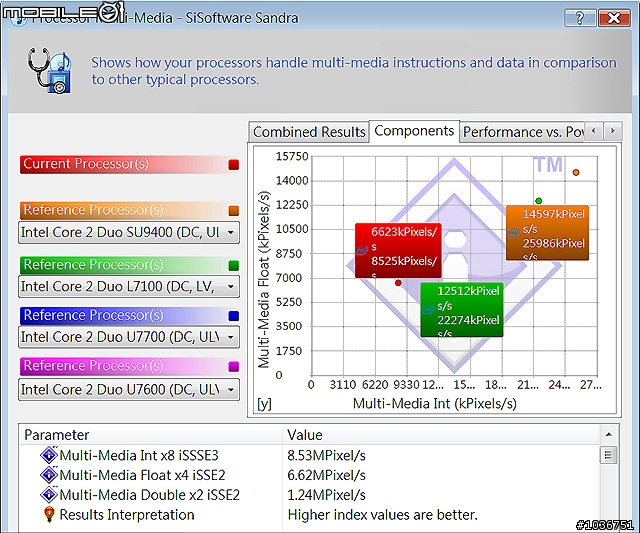Image resolution: width=640 pixels, height=533 pixels.
Task: Click the orange Reference Processor(s) bar
Action: click(129, 211)
